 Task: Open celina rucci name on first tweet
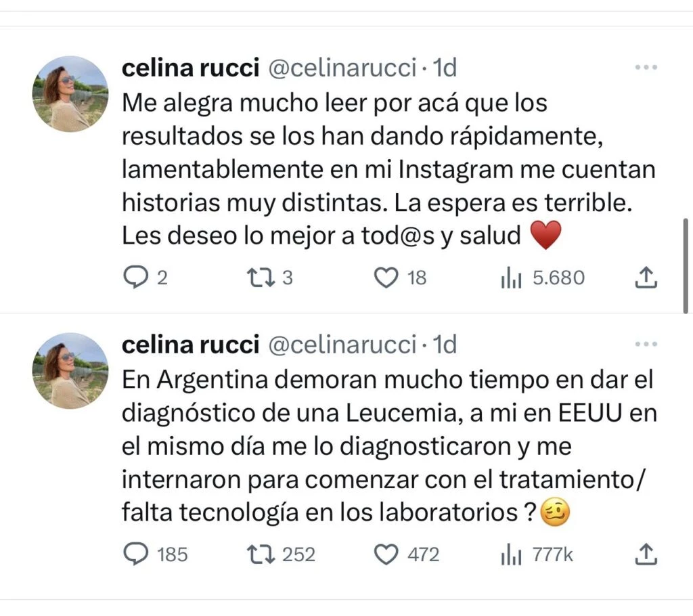(x=190, y=68)
